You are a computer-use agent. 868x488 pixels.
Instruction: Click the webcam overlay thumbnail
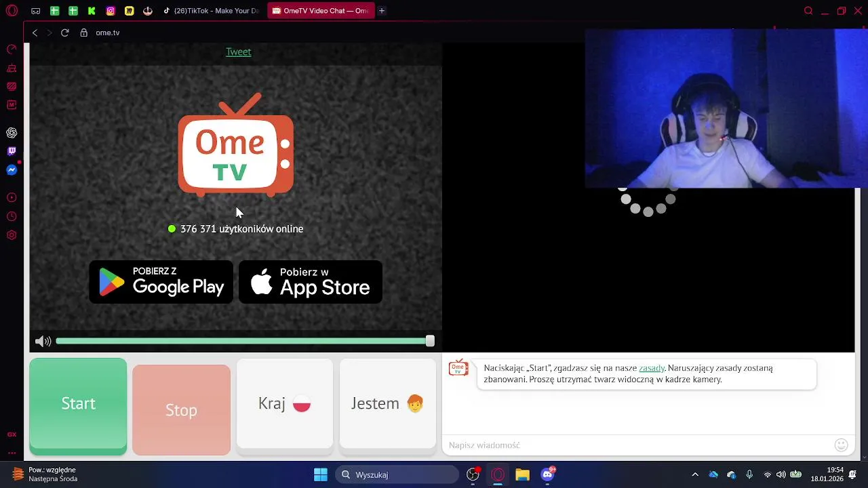pyautogui.click(x=726, y=108)
